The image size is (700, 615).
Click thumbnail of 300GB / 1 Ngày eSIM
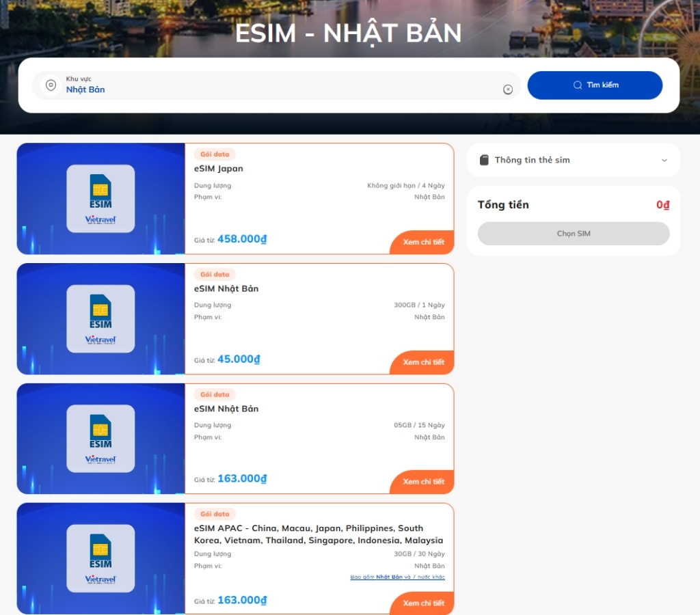coord(101,318)
